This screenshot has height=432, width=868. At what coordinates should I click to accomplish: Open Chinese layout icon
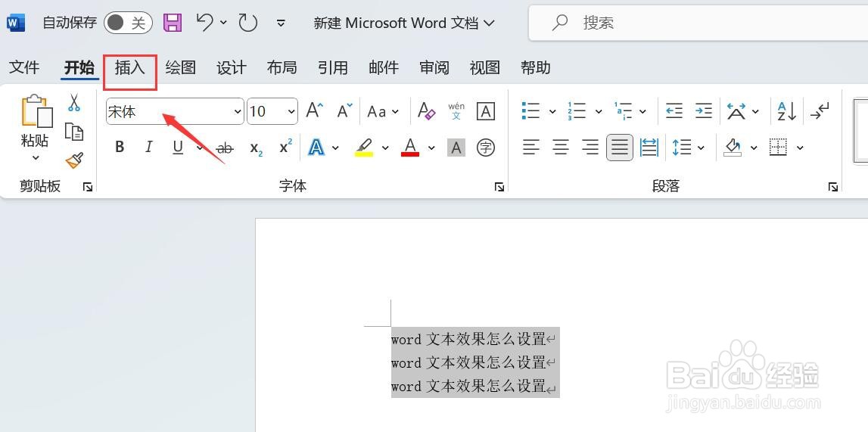(736, 111)
